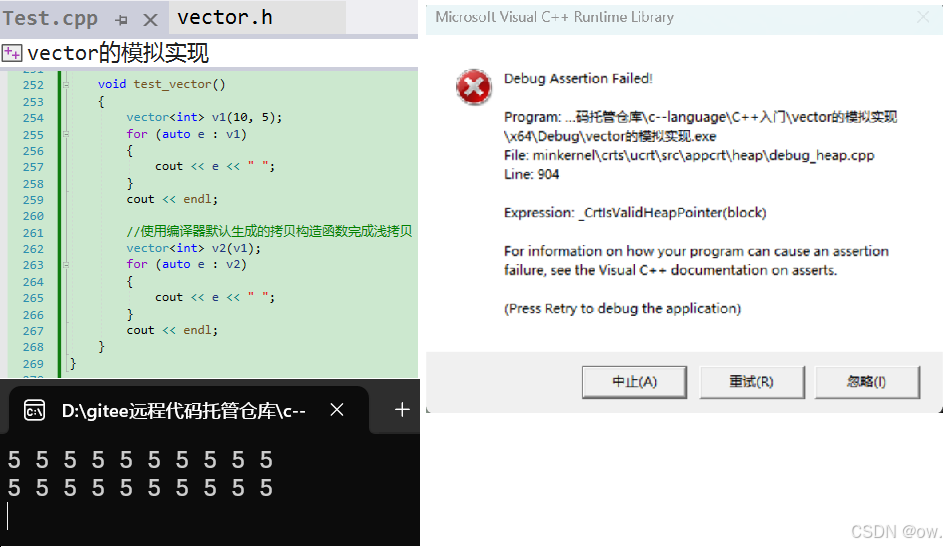Image resolution: width=946 pixels, height=547 pixels.
Task: Click the green comment on line 261
Action: tap(269, 232)
